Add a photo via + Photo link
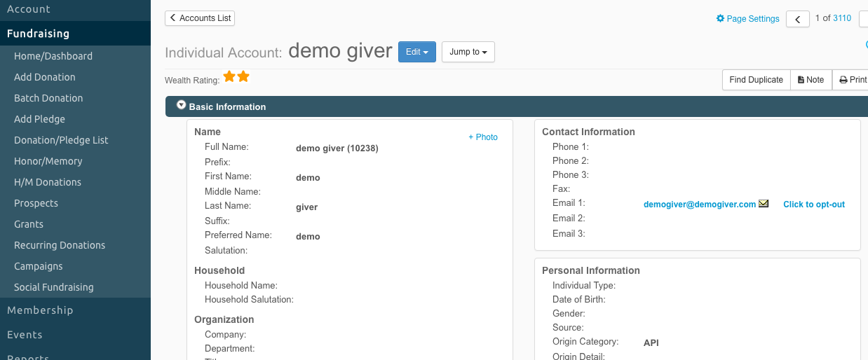868x360 pixels. [483, 137]
